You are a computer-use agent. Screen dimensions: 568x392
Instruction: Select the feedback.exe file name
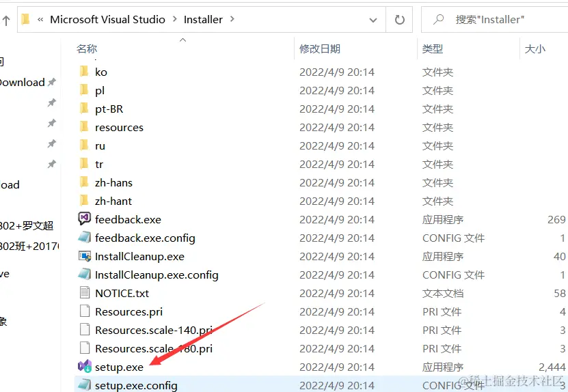129,219
